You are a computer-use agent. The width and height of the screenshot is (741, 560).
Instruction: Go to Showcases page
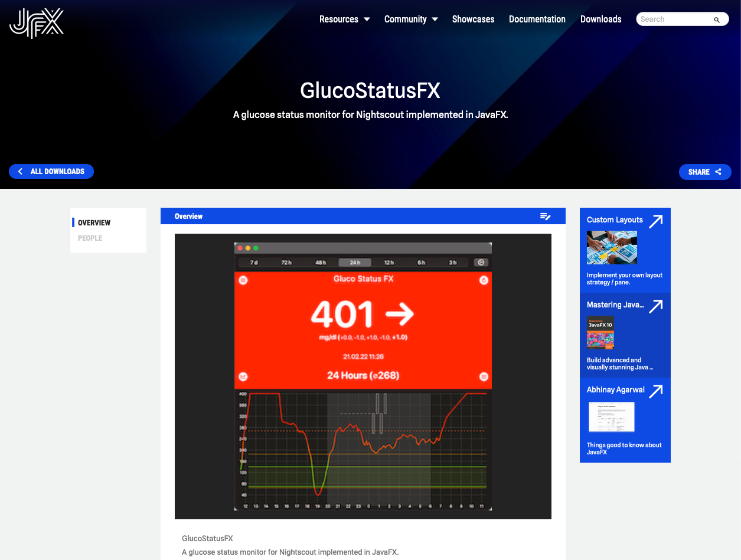[x=473, y=19]
